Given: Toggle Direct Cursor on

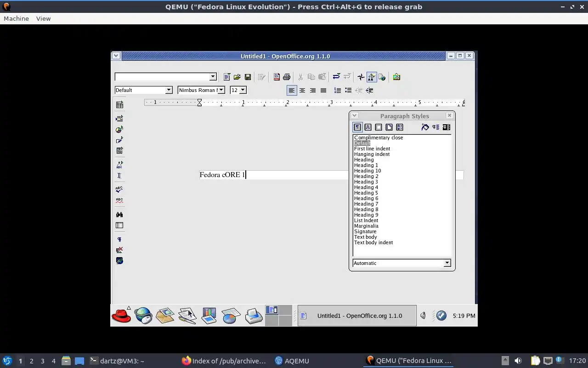Looking at the screenshot, I should (x=119, y=175).
